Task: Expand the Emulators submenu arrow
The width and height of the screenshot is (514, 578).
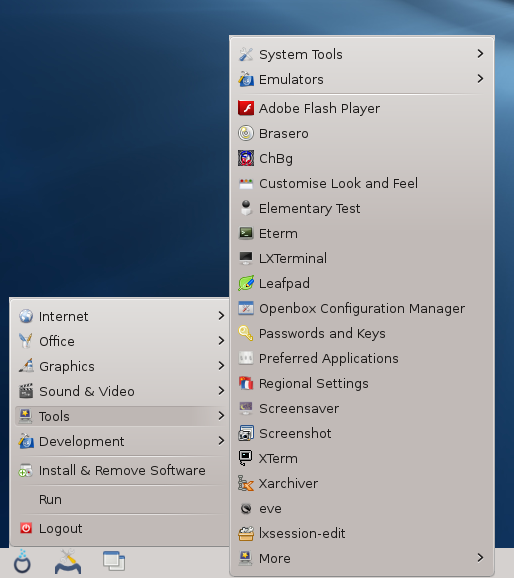Action: (480, 79)
